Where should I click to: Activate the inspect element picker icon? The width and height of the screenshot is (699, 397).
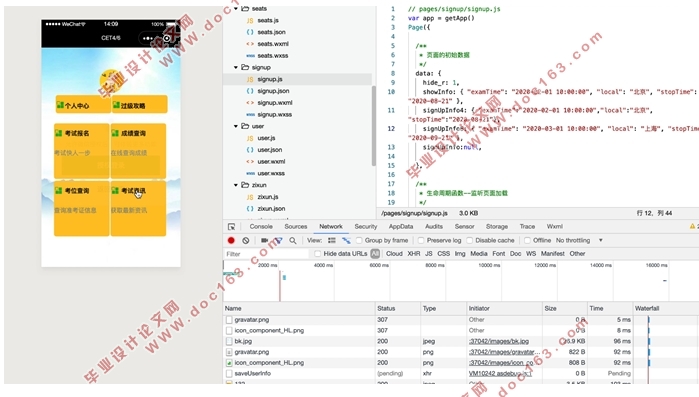coord(231,226)
